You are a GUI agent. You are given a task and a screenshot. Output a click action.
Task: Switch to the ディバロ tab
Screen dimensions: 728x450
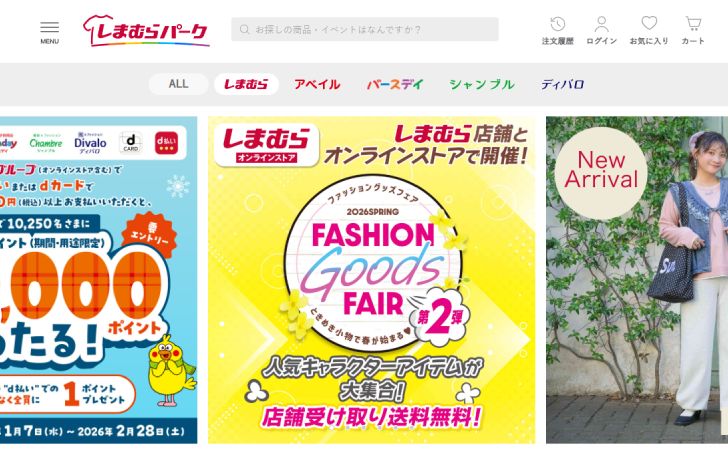[562, 85]
